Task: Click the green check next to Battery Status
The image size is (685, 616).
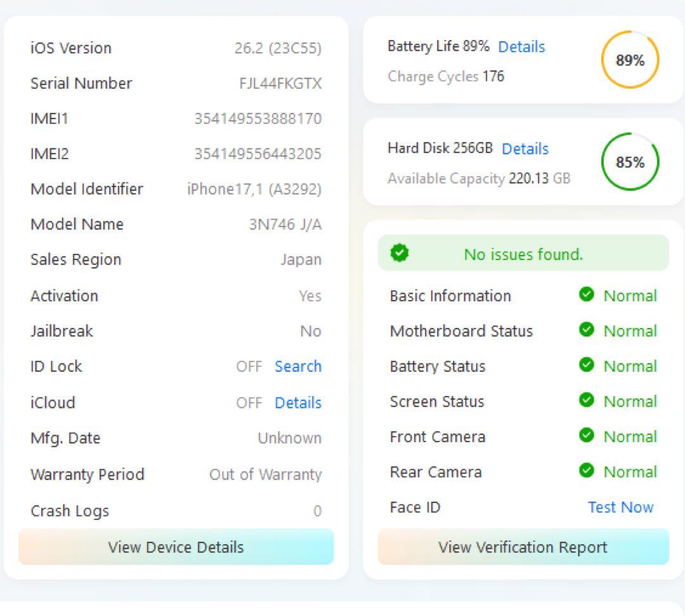Action: click(586, 365)
